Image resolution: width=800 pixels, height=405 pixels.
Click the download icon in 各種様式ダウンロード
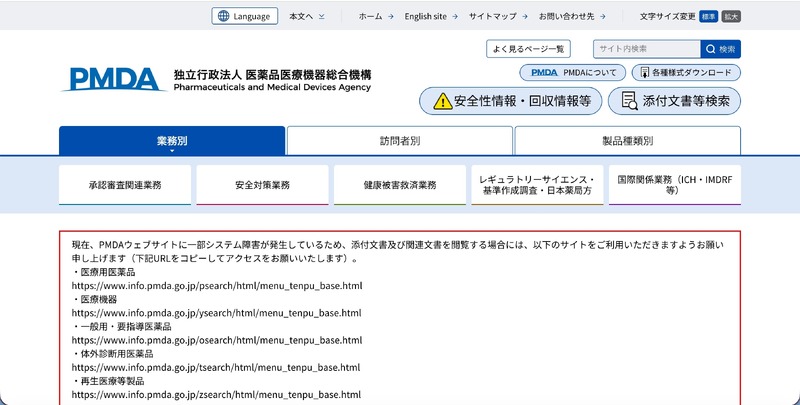pyautogui.click(x=644, y=72)
